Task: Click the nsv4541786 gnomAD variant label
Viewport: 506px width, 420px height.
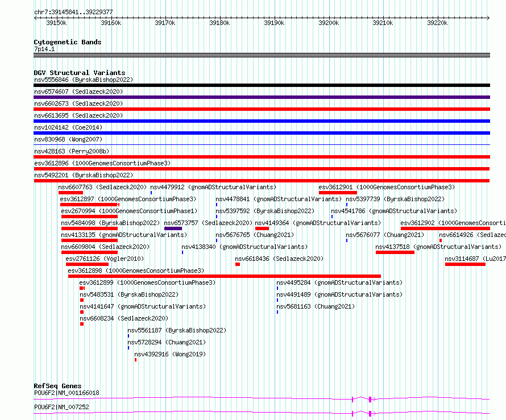Action: 394,211
